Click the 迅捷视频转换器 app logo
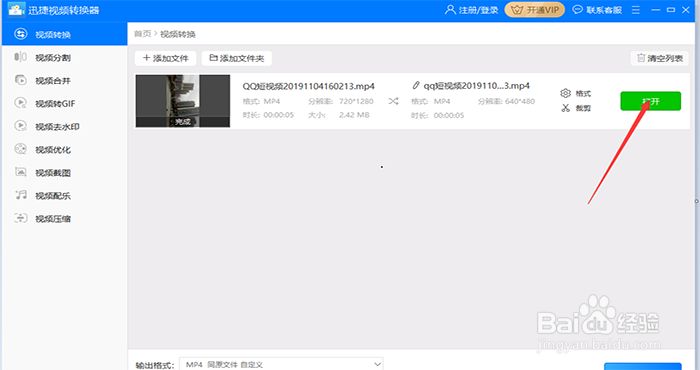Image resolution: width=700 pixels, height=370 pixels. coord(16,9)
